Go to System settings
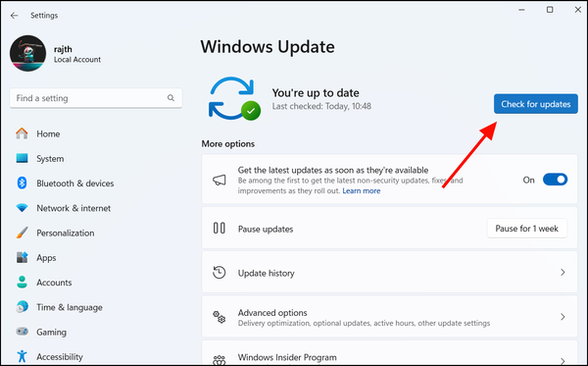The width and height of the screenshot is (588, 366). tap(50, 159)
